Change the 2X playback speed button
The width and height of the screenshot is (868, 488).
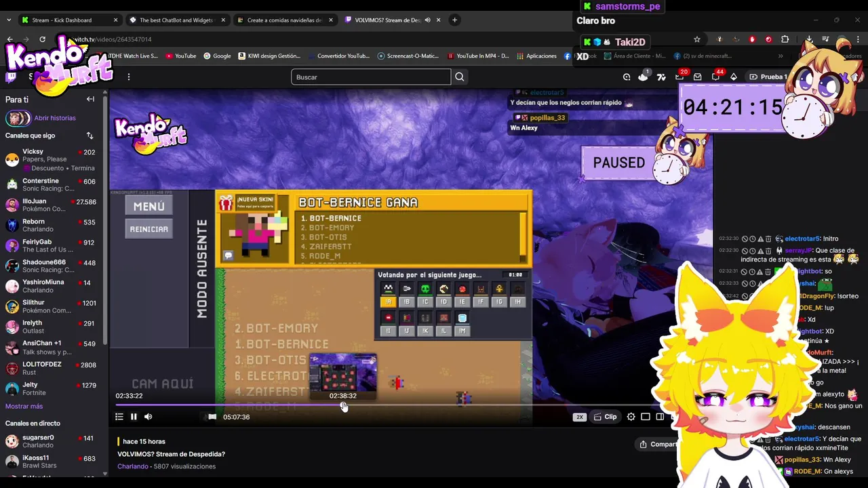(579, 417)
